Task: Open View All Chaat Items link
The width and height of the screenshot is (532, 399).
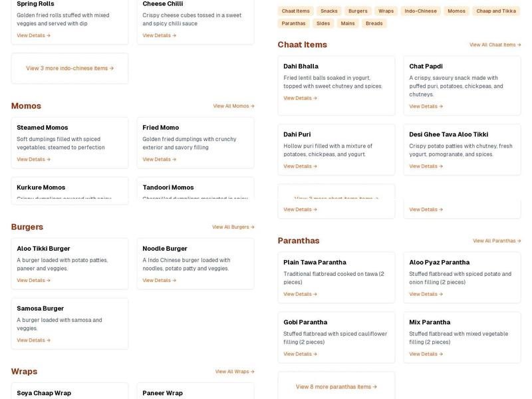Action: pyautogui.click(x=495, y=45)
